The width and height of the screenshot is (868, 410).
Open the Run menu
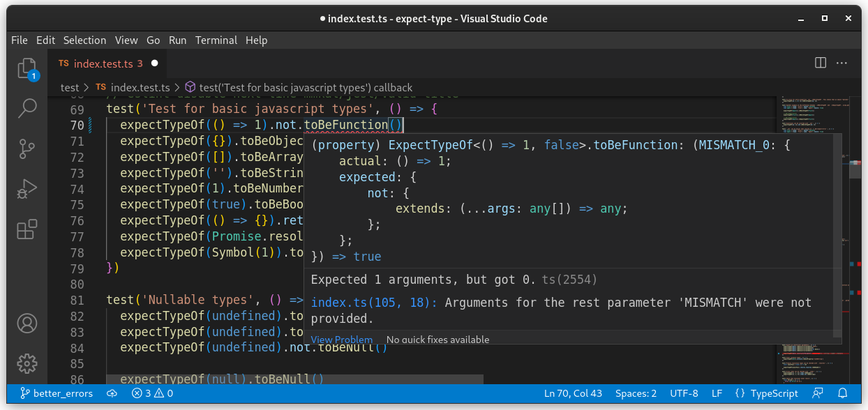[x=178, y=40]
